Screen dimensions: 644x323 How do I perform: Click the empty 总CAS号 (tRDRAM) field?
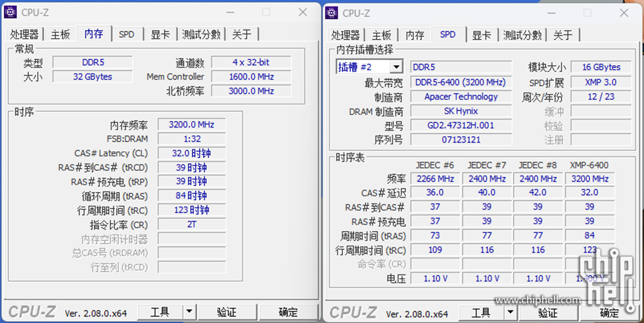[x=192, y=253]
